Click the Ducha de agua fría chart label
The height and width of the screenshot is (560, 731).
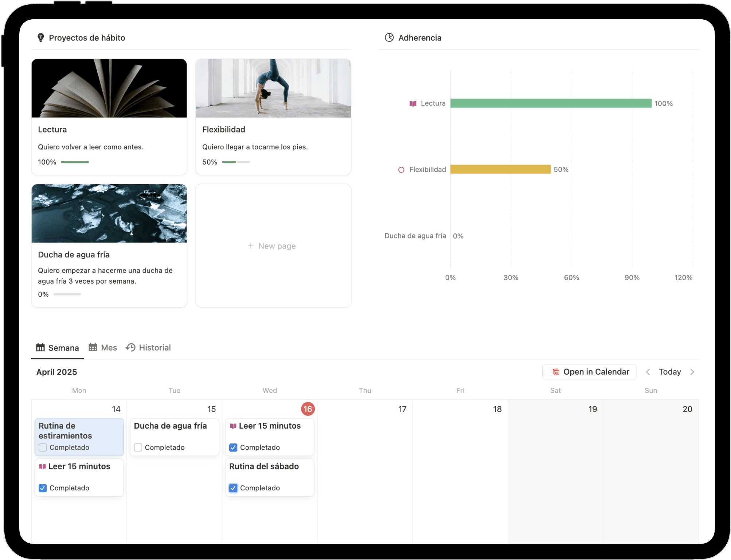[415, 236]
